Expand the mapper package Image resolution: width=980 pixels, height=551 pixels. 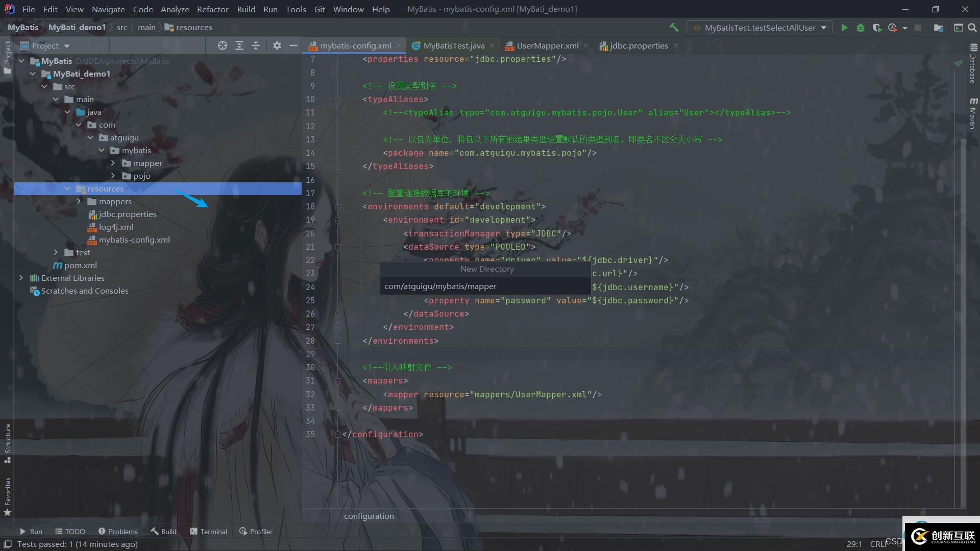click(x=113, y=163)
